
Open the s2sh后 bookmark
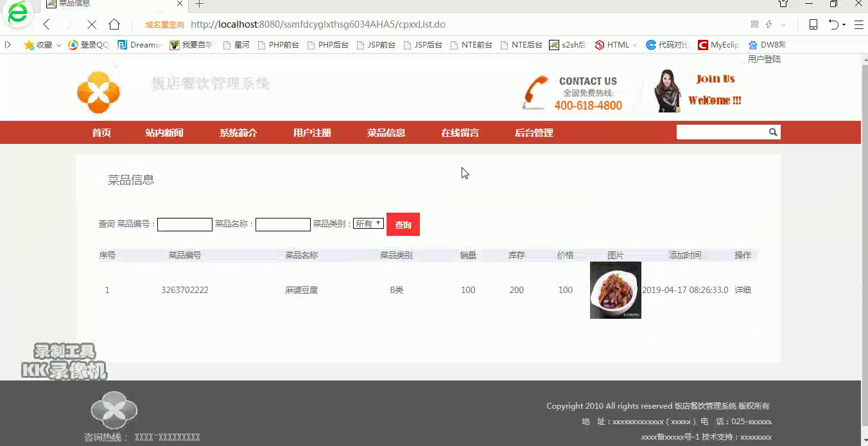(568, 45)
